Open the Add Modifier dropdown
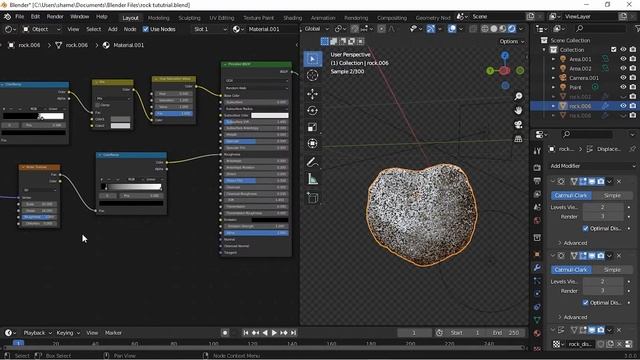Screen dimensions: 640x360 (x=592, y=166)
